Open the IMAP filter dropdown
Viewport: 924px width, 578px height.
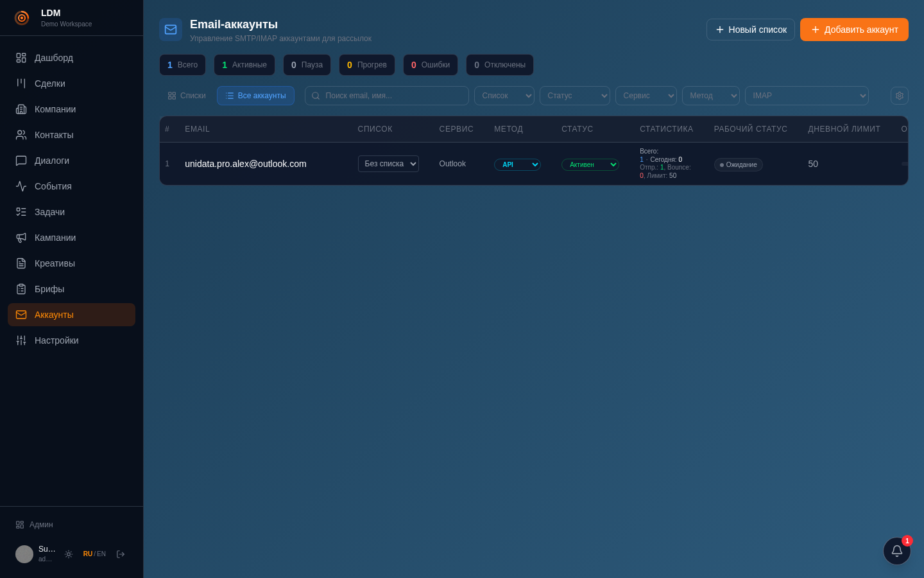[x=807, y=96]
